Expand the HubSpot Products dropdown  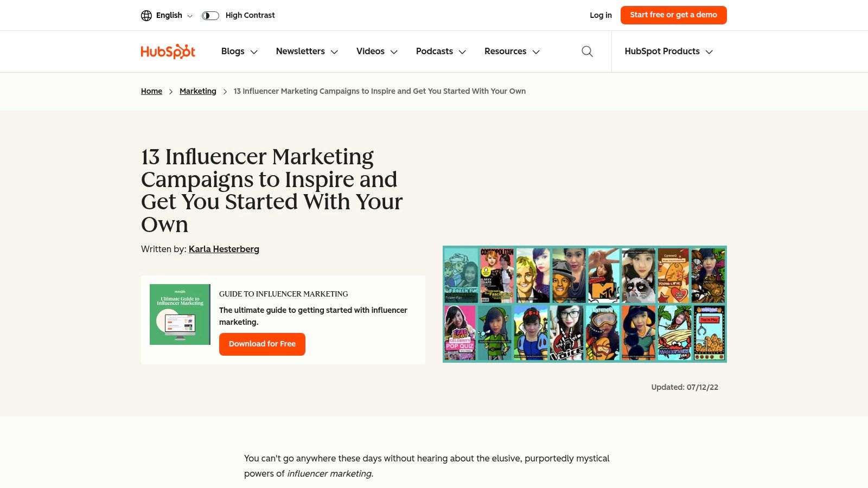[668, 52]
